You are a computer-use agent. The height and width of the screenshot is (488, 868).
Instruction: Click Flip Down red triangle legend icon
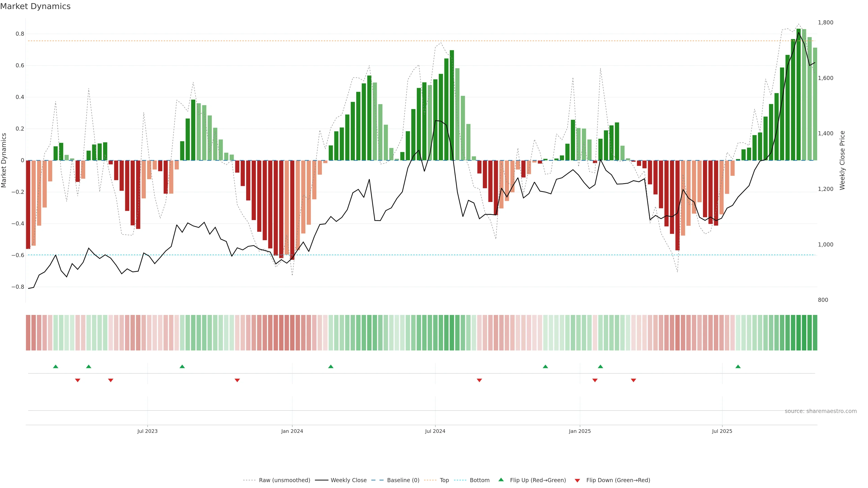coord(577,481)
